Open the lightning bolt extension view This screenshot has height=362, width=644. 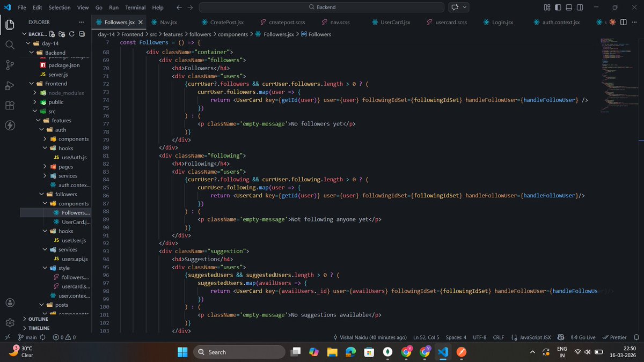point(10,125)
